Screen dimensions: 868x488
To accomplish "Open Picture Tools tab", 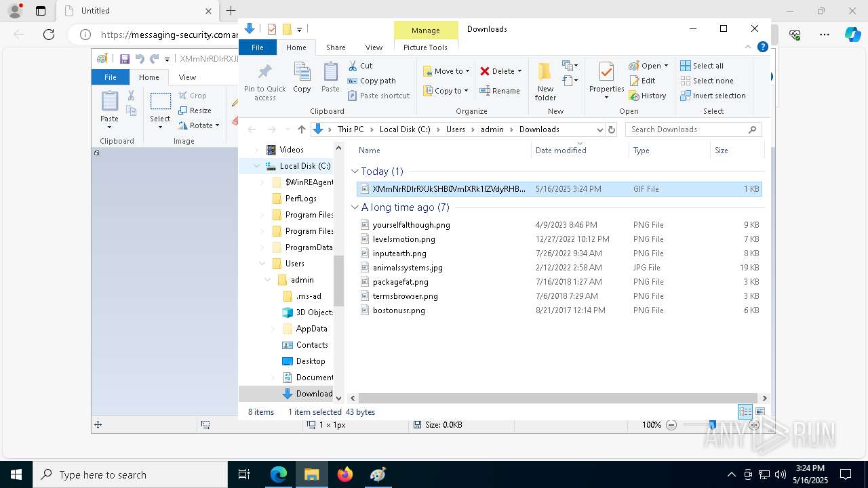I will pyautogui.click(x=425, y=47).
